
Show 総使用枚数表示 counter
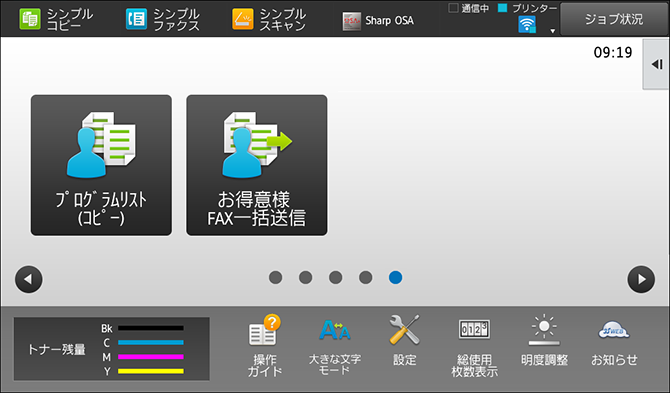[474, 347]
